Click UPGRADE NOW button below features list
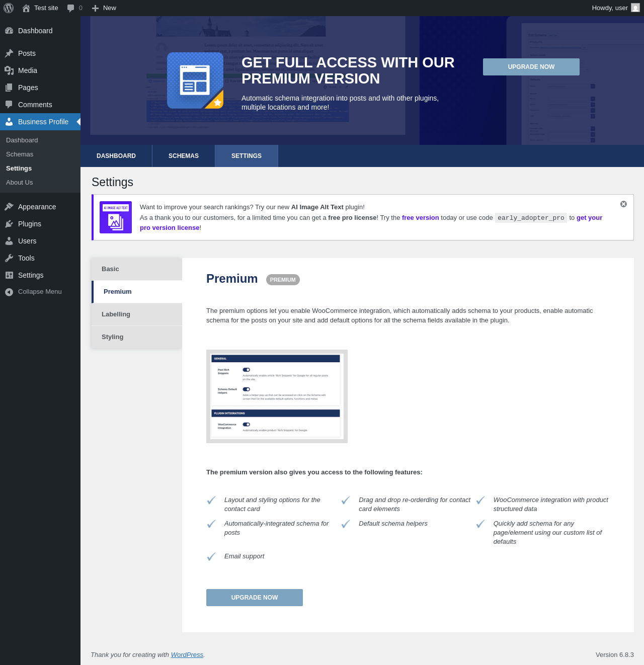Image resolution: width=644 pixels, height=665 pixels. click(255, 598)
